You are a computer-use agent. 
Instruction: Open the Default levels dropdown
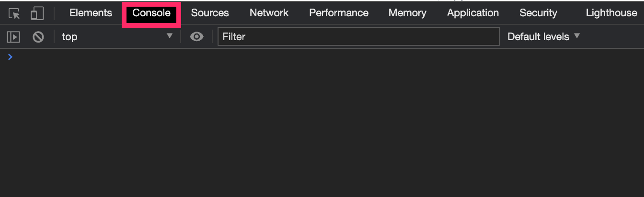543,36
